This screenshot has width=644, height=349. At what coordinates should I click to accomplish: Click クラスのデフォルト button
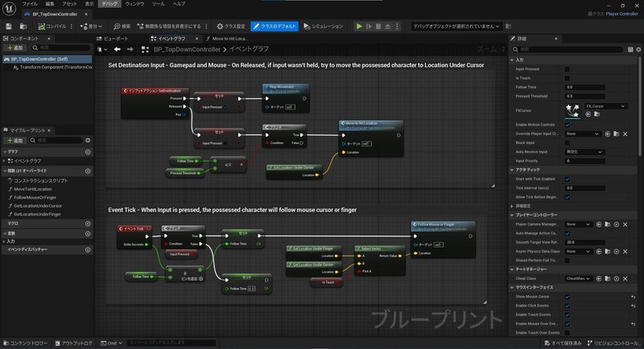coord(275,27)
